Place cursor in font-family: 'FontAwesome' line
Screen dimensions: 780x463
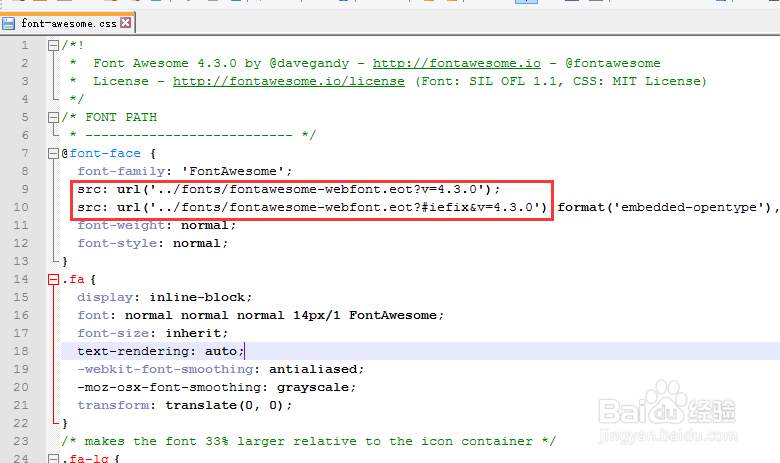tap(185, 171)
